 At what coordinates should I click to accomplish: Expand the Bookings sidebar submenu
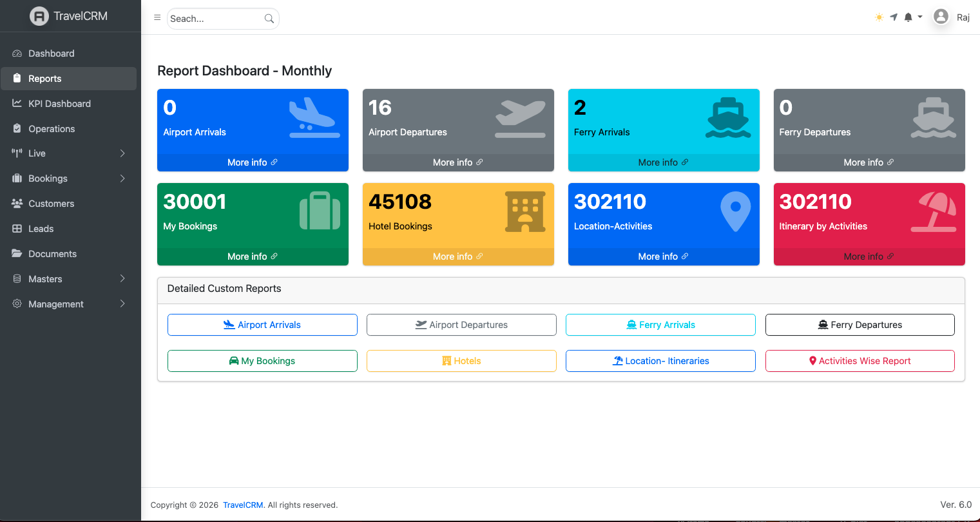[x=69, y=179]
